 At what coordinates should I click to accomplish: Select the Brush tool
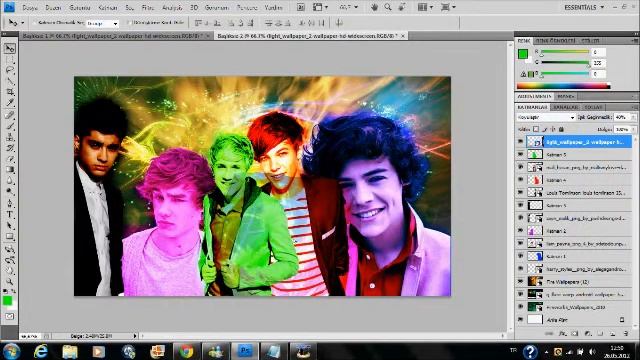(10, 126)
